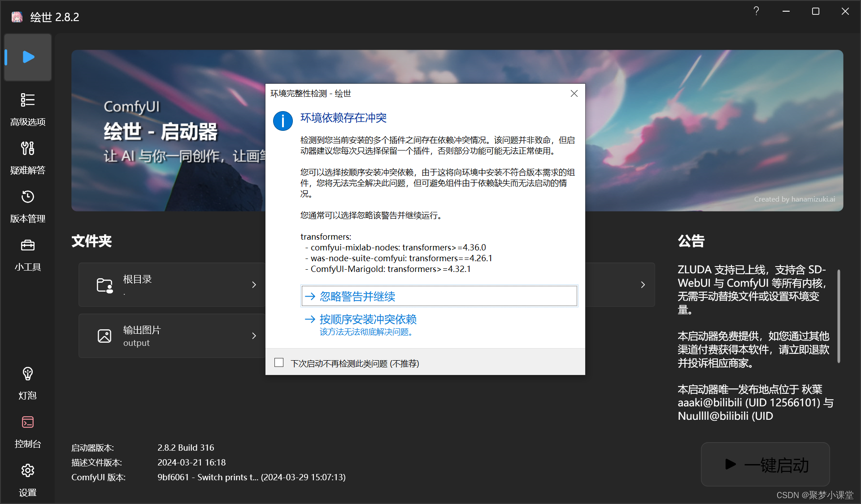Click chevron on right folder card
The image size is (861, 504).
[643, 285]
